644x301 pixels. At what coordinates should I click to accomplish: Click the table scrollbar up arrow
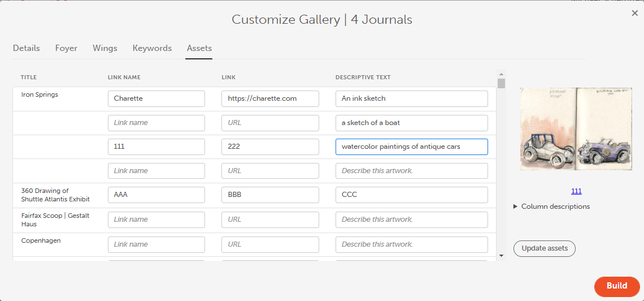pos(501,74)
